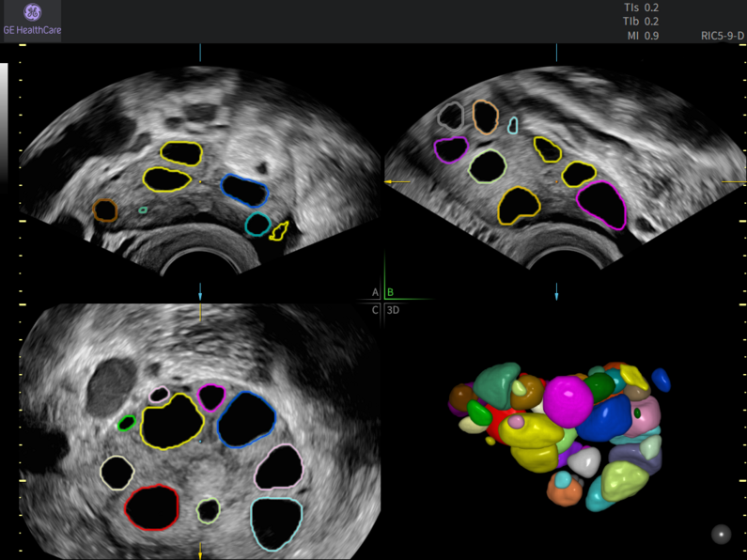Select the large cyan-outlined follicle in plane C
This screenshot has width=747, height=560.
tap(277, 522)
